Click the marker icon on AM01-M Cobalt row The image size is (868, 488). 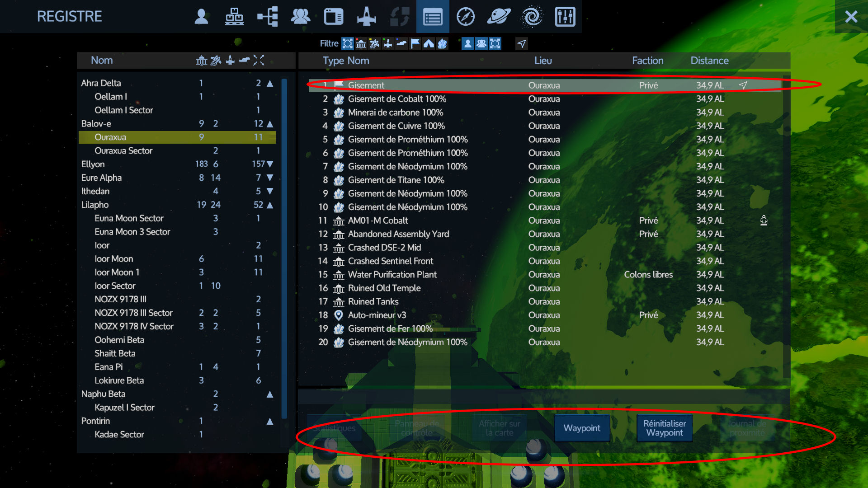764,221
